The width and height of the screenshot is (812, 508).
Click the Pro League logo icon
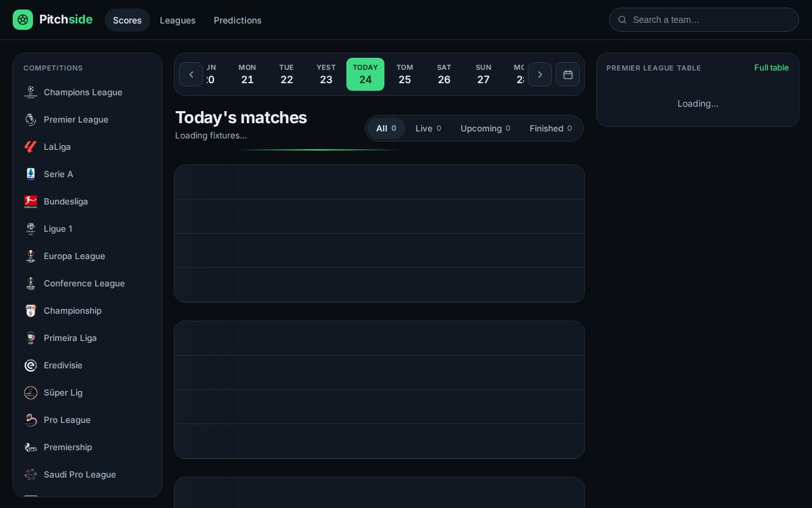pyautogui.click(x=30, y=420)
